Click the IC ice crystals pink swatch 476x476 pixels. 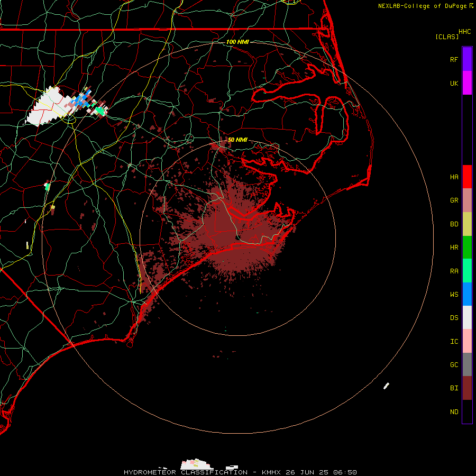coord(467,341)
